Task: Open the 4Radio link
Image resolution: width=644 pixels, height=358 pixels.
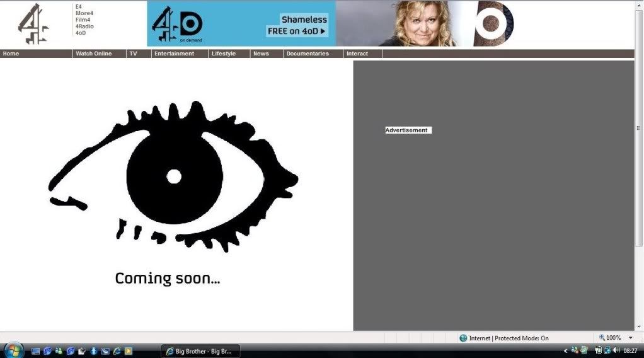Action: pyautogui.click(x=84, y=26)
